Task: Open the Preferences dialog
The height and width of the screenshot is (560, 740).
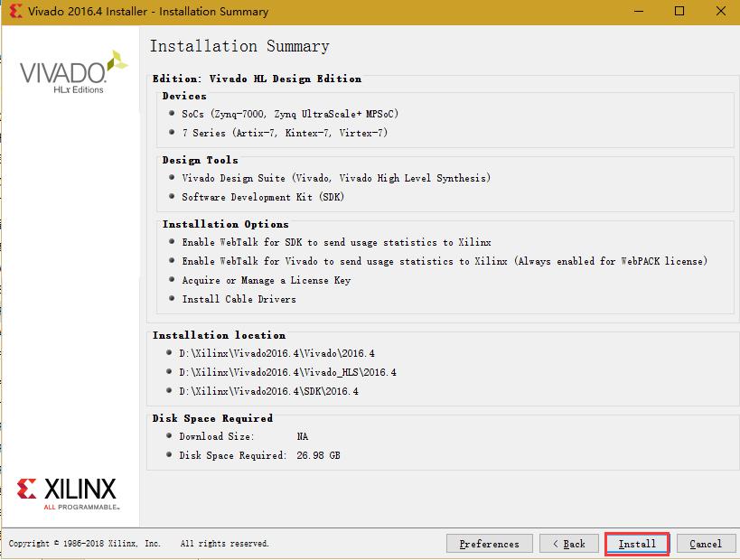Action: (x=490, y=544)
